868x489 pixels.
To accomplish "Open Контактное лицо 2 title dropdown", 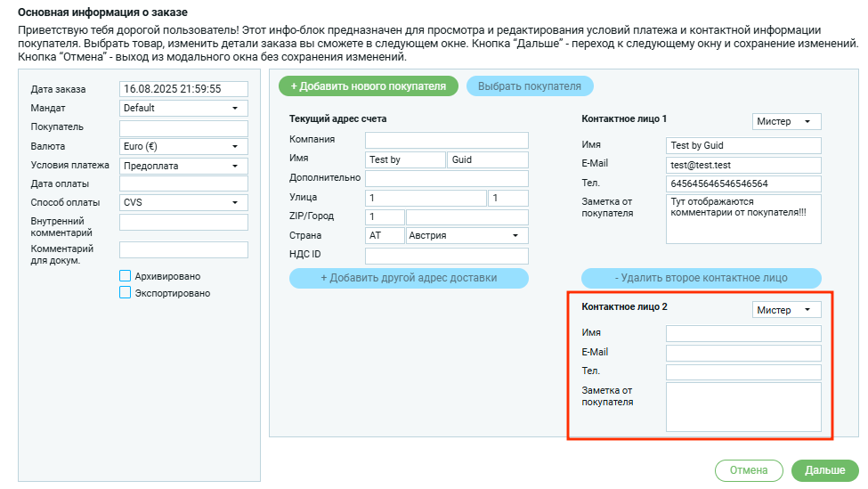I will click(785, 310).
